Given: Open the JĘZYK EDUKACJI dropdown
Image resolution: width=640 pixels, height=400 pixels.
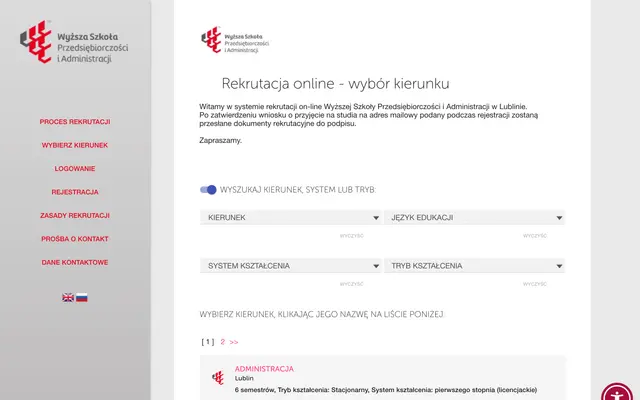Looking at the screenshot, I should pyautogui.click(x=474, y=218).
